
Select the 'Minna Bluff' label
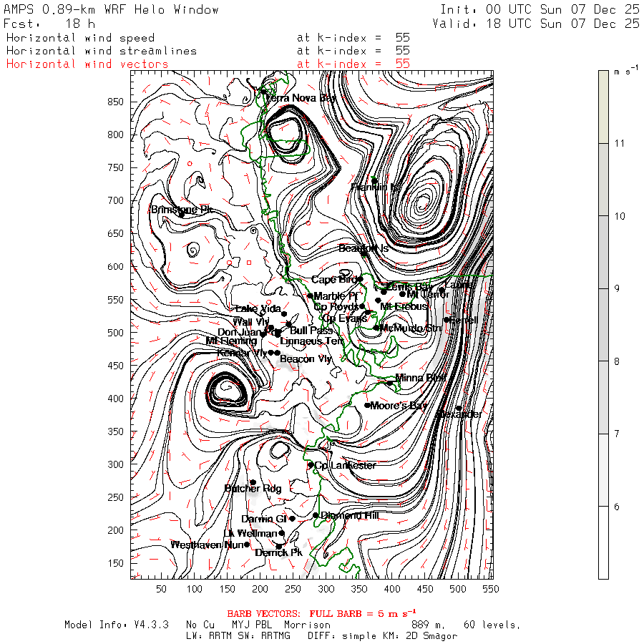tap(421, 377)
